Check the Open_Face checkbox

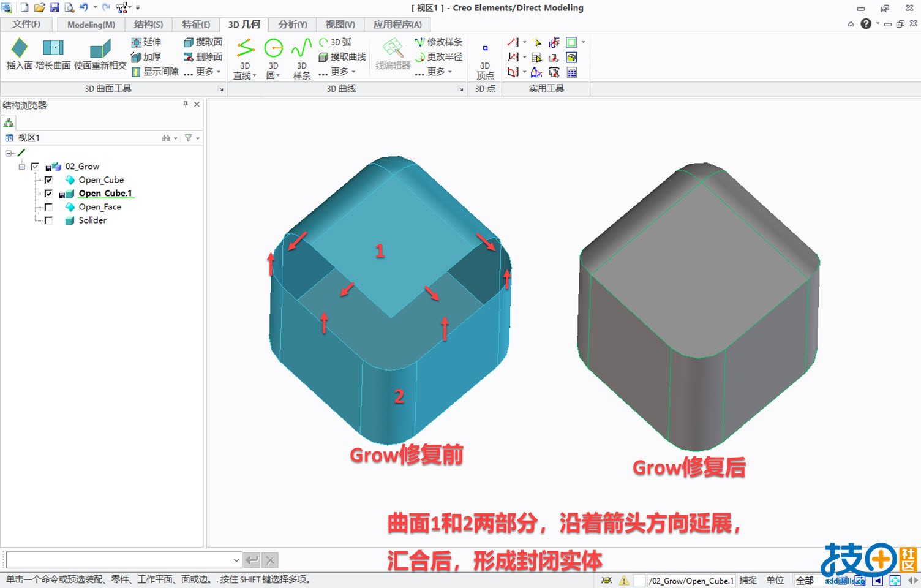[x=48, y=207]
